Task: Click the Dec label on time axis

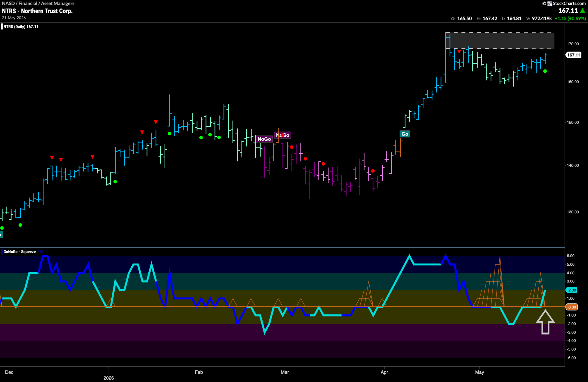Action: [x=9, y=372]
